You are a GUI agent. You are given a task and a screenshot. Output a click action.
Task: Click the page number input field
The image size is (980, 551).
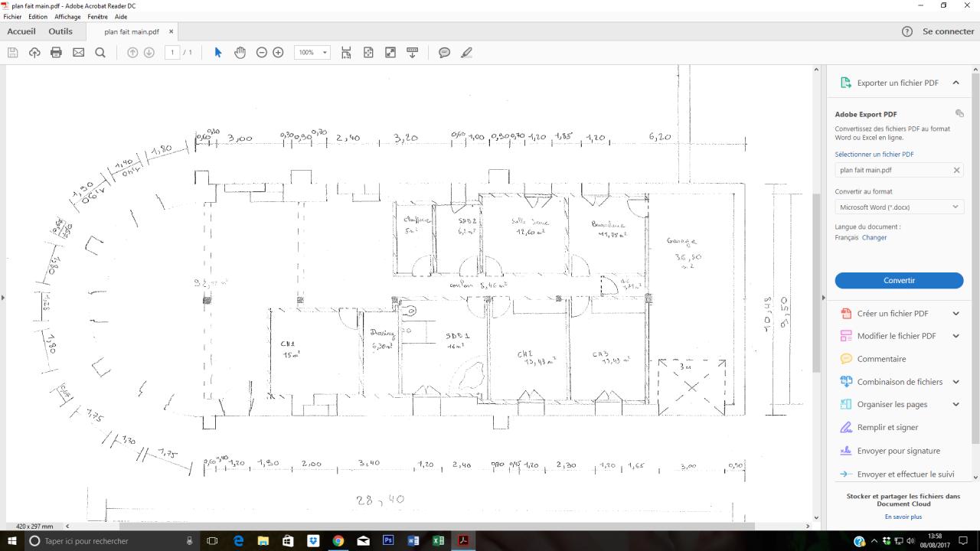pyautogui.click(x=172, y=52)
